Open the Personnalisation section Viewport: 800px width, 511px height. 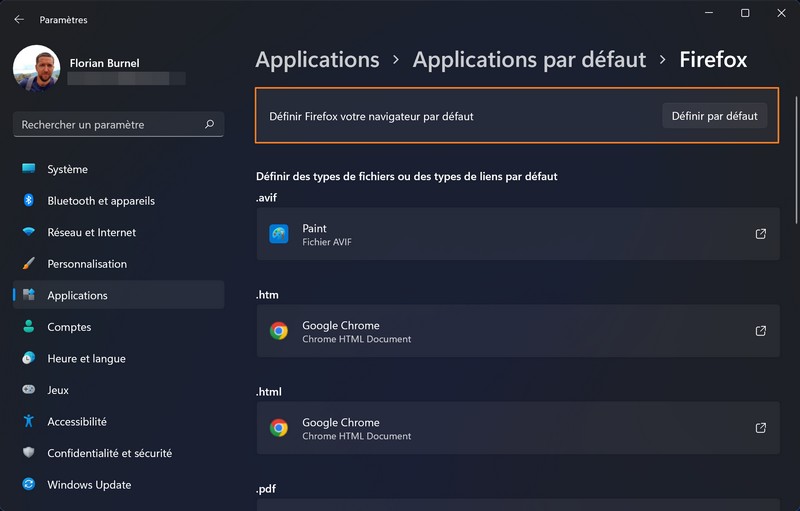[x=118, y=264]
